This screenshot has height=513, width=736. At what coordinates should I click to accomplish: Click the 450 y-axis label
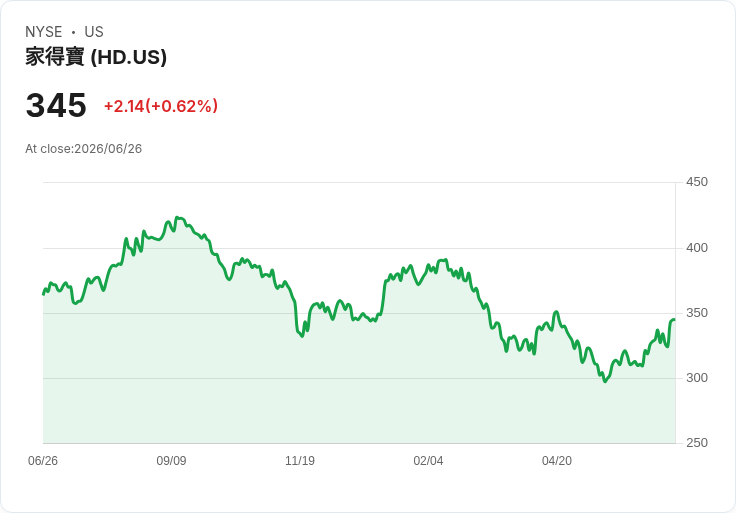(697, 182)
